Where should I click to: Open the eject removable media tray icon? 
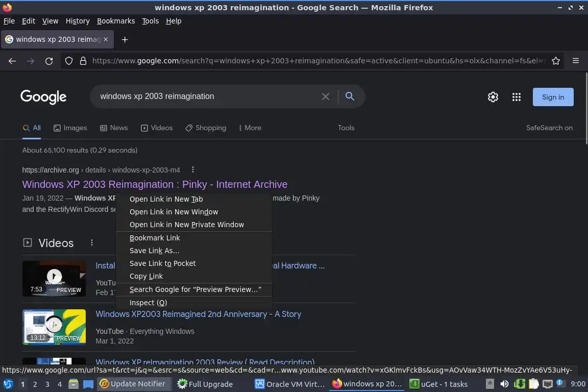[x=489, y=384]
